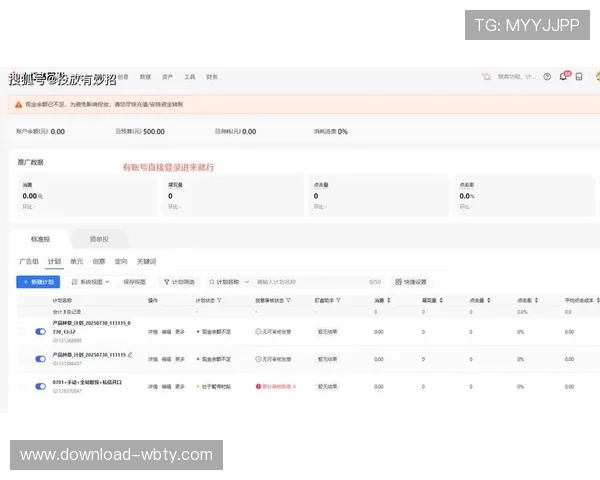Sort by the 点击率 column arrows
Viewport: 600px width, 480px height.
[536, 300]
